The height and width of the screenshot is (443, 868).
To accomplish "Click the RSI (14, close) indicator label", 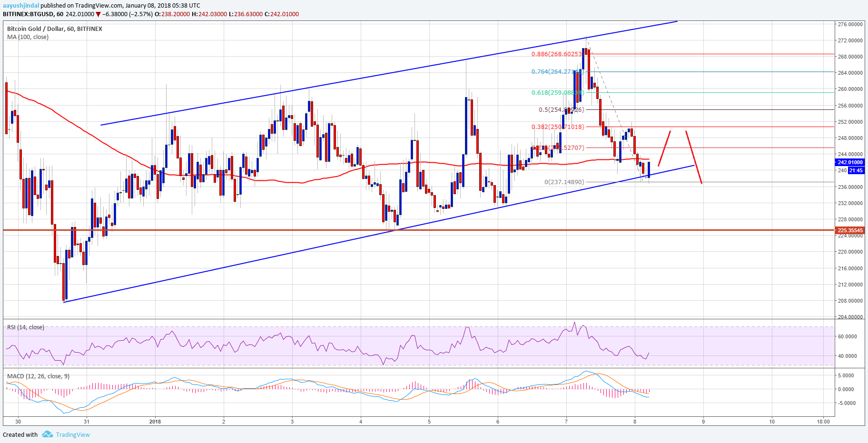I will [26, 327].
